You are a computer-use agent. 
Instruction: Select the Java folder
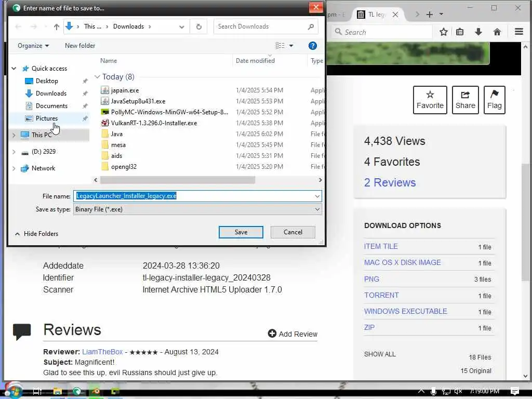tap(116, 134)
